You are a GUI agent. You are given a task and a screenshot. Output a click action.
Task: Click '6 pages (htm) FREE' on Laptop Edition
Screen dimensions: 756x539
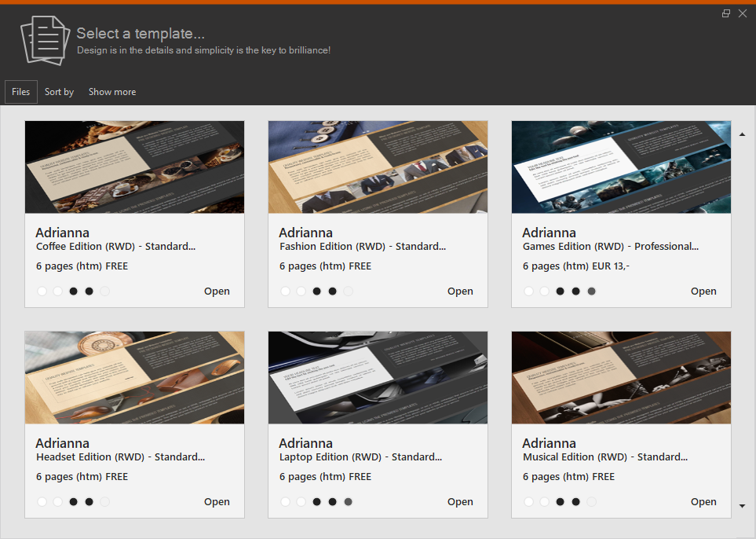point(326,477)
